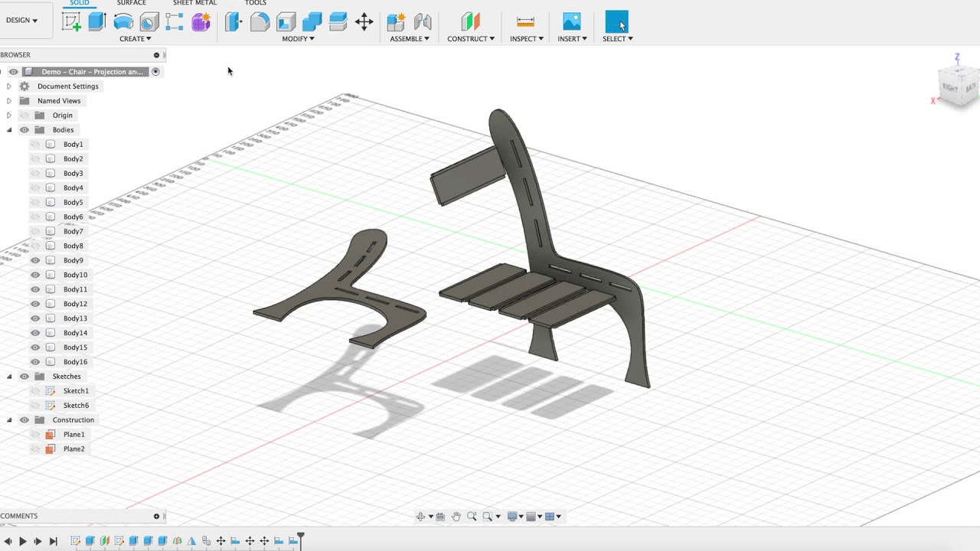Open the SELECT menu
Screen dimensions: 980x551
pos(617,39)
